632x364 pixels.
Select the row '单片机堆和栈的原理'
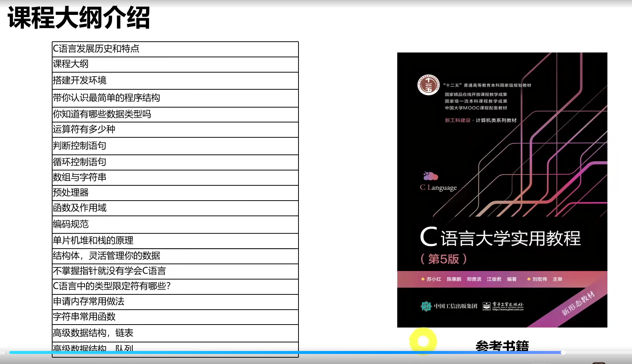tap(175, 241)
